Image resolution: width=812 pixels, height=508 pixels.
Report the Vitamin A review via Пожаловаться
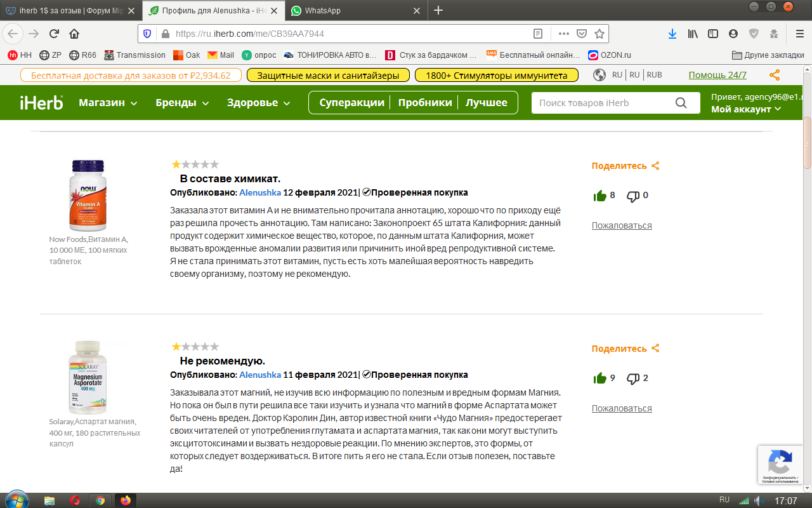[622, 225]
